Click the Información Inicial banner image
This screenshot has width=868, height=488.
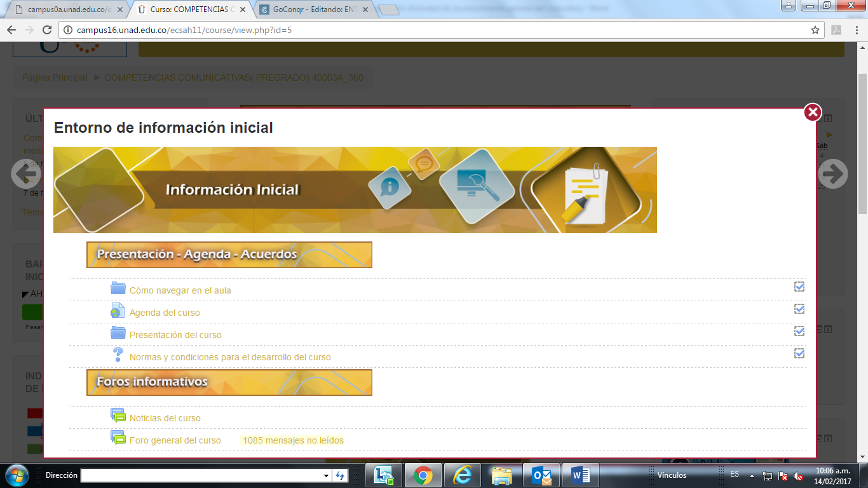355,190
